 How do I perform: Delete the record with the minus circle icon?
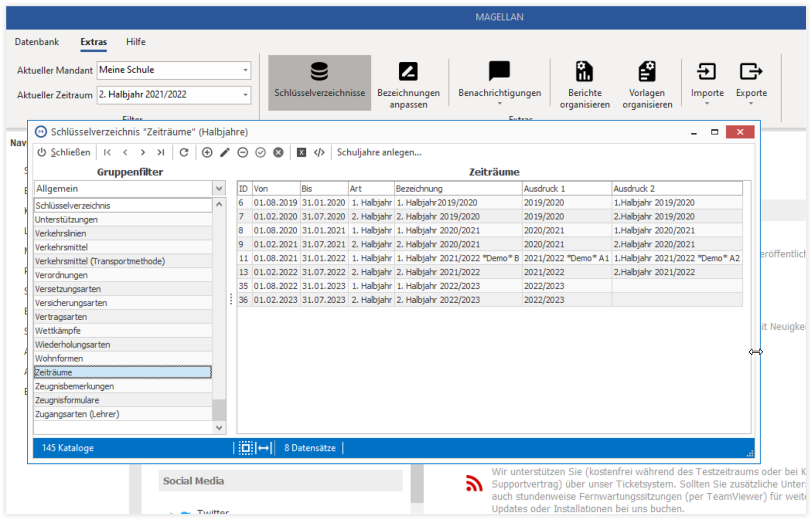pyautogui.click(x=243, y=152)
